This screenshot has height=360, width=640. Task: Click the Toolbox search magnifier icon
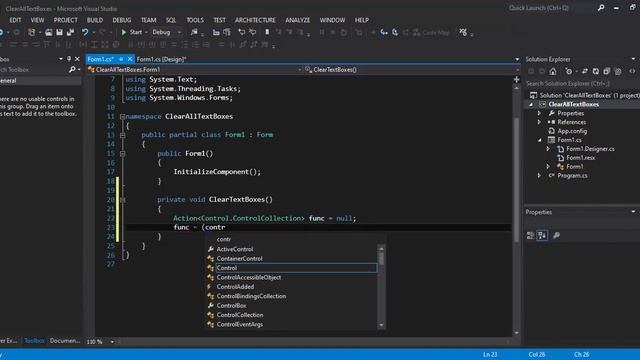click(72, 70)
